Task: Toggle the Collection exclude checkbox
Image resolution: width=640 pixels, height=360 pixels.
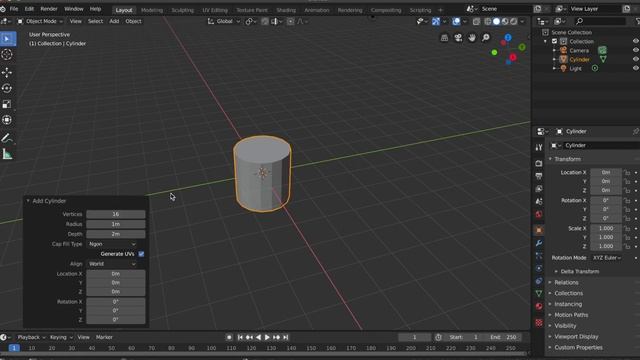Action: click(x=554, y=41)
